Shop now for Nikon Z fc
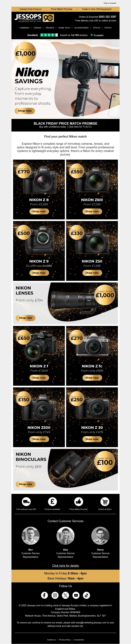131x644 pixels. [92, 378]
